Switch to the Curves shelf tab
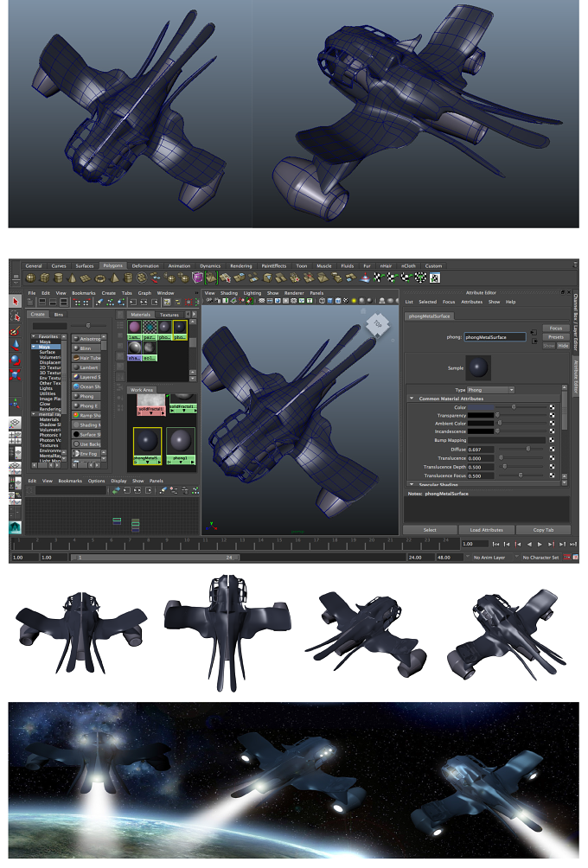This screenshot has width=588, height=868. [x=59, y=265]
